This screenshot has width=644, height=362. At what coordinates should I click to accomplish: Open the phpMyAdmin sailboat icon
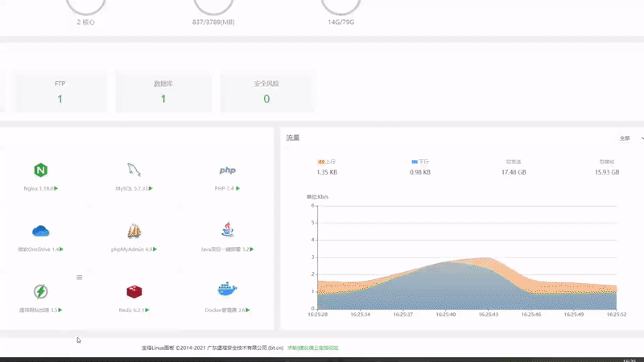point(134,231)
